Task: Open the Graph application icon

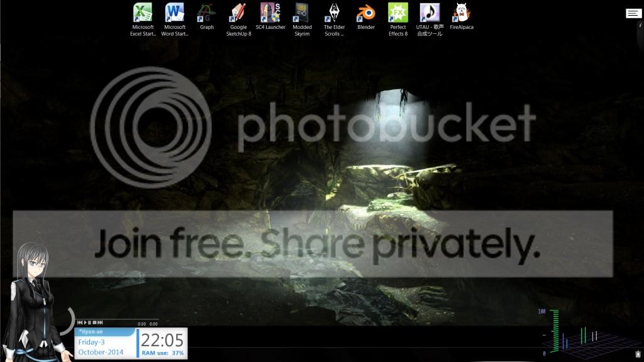Action: (x=206, y=16)
